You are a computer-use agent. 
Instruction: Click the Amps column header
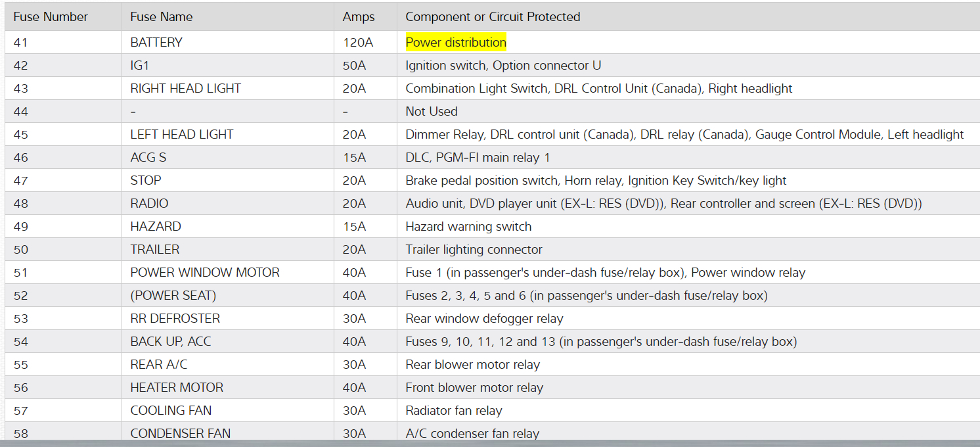pos(359,17)
